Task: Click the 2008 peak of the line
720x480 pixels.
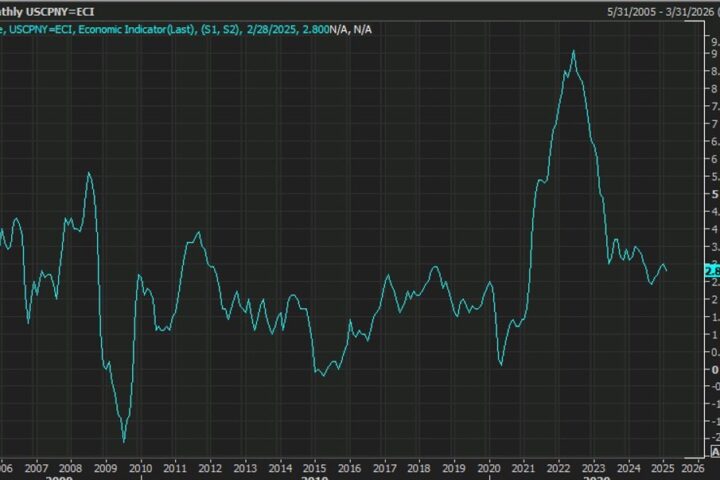Action: 89,173
